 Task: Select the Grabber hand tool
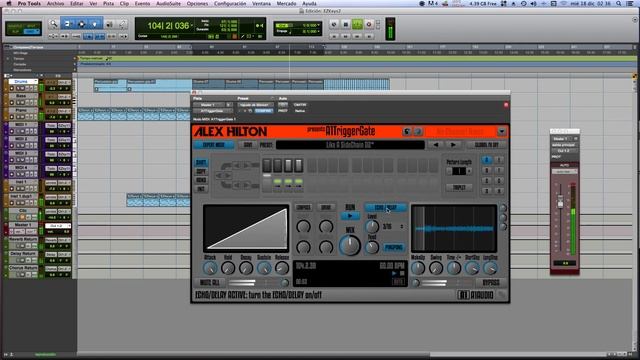pos(95,24)
